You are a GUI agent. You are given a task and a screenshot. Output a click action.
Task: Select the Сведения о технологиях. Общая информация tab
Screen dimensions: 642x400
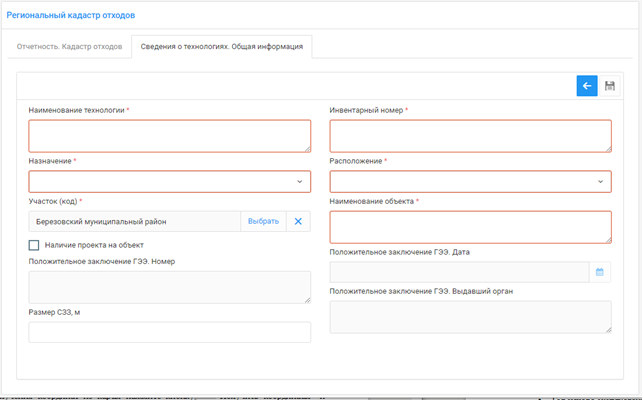click(x=222, y=47)
